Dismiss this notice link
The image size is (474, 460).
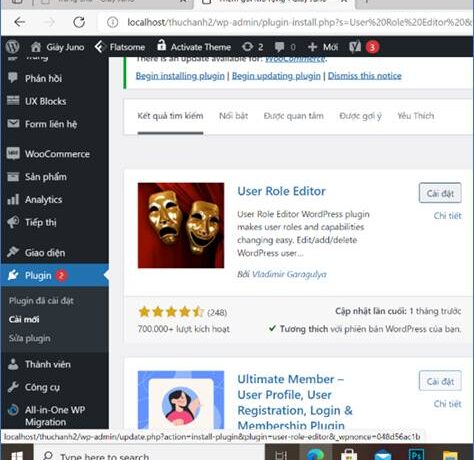tap(365, 76)
